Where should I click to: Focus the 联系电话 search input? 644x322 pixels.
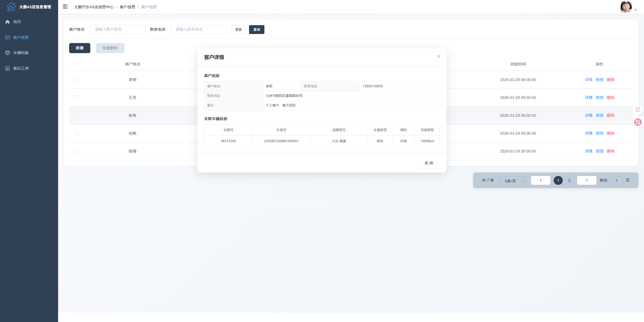[x=199, y=29]
